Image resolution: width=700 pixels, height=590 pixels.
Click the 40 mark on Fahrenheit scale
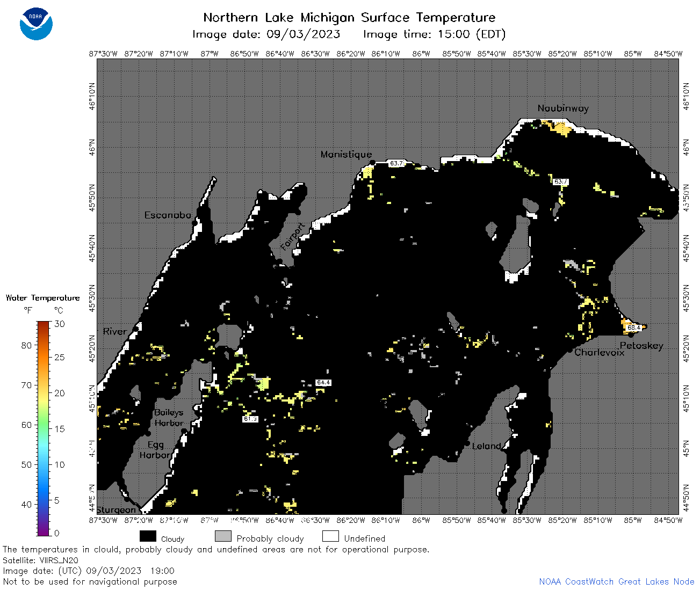click(x=27, y=504)
